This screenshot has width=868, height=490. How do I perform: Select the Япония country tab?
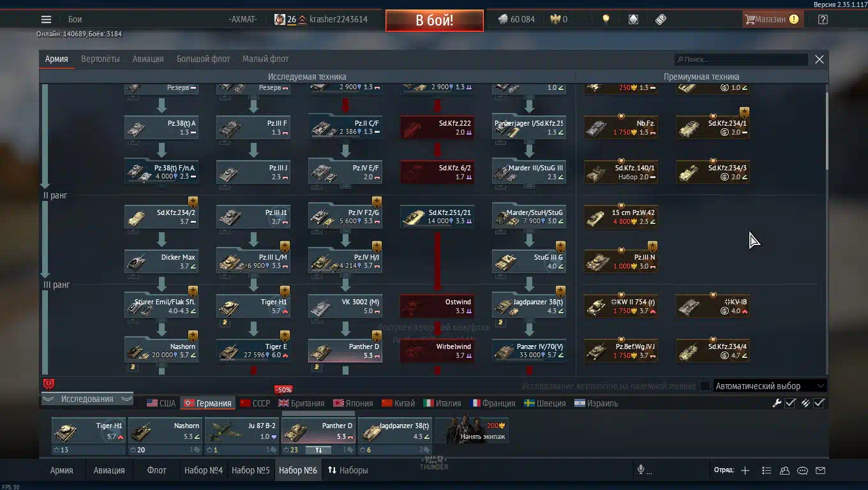coord(353,403)
